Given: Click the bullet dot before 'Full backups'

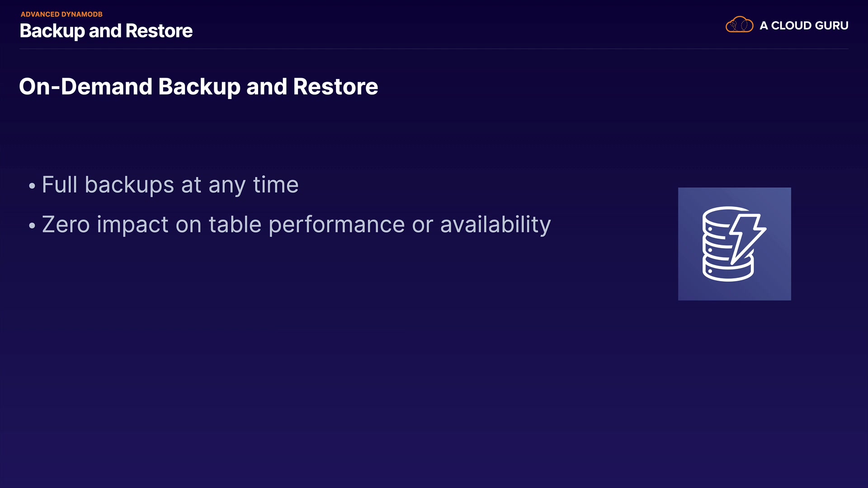Looking at the screenshot, I should tap(32, 186).
